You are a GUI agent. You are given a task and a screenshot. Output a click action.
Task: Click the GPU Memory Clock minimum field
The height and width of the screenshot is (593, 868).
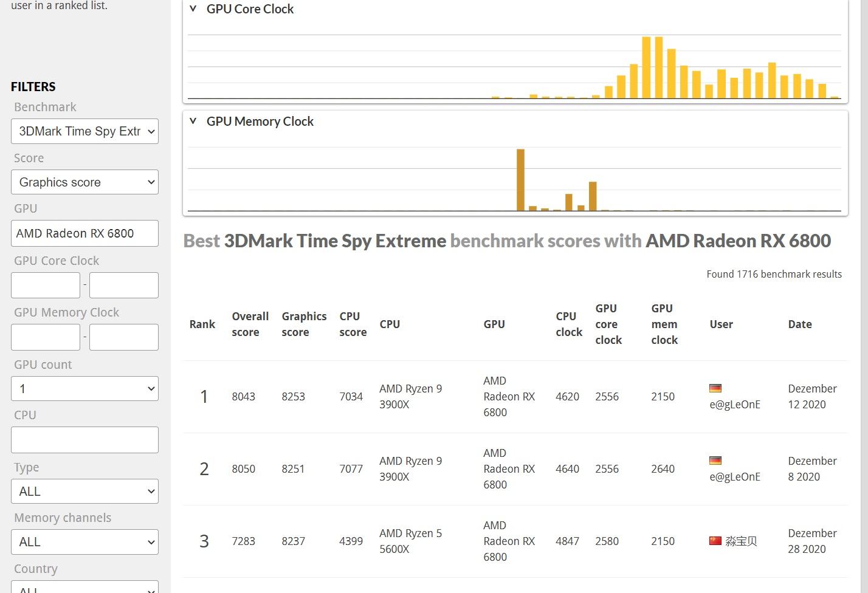(46, 337)
